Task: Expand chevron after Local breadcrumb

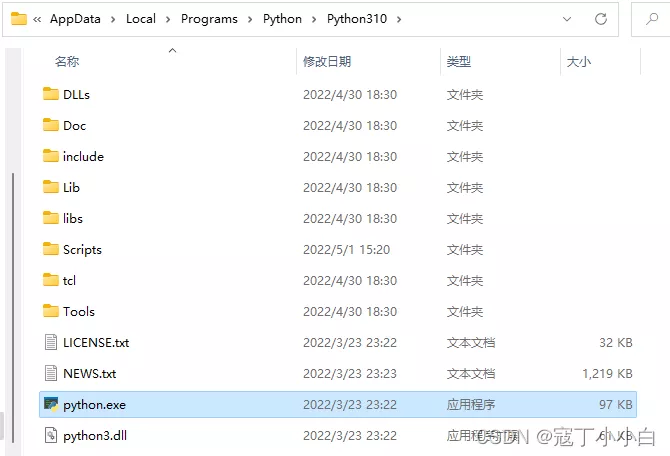Action: 168,19
